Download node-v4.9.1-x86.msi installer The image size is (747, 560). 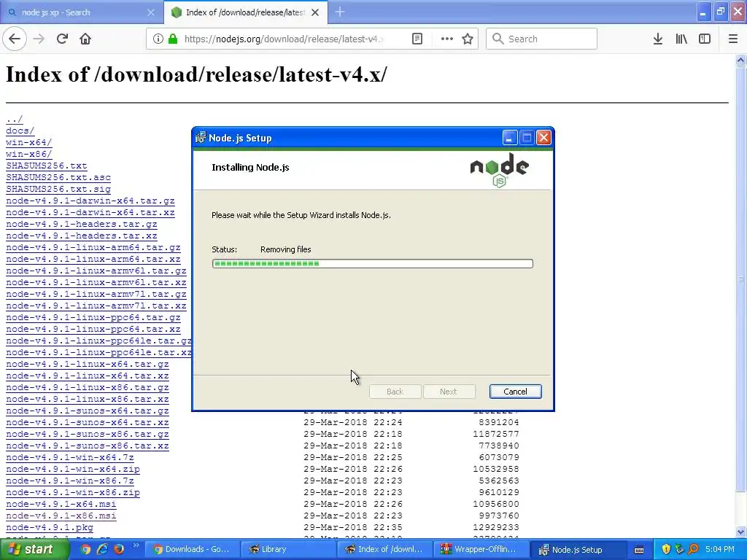tap(61, 516)
